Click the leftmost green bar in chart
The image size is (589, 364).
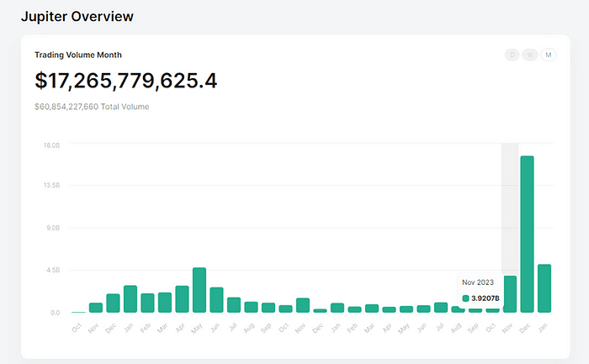pyautogui.click(x=95, y=308)
